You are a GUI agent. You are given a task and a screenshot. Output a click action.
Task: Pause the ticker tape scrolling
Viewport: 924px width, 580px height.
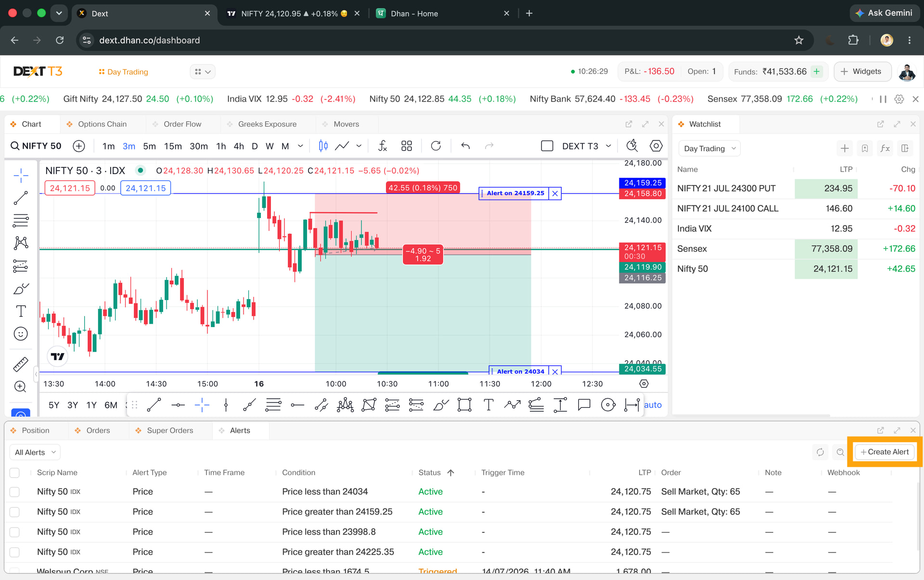pos(883,99)
